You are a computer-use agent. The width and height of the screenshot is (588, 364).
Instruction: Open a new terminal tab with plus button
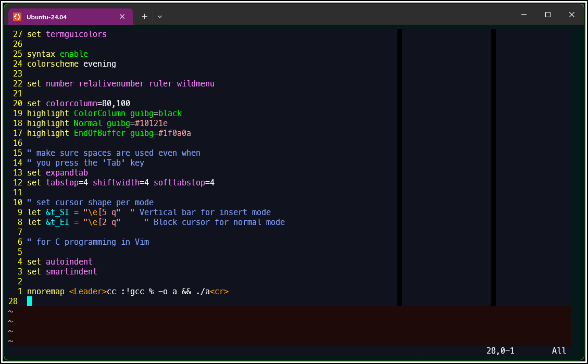click(144, 17)
